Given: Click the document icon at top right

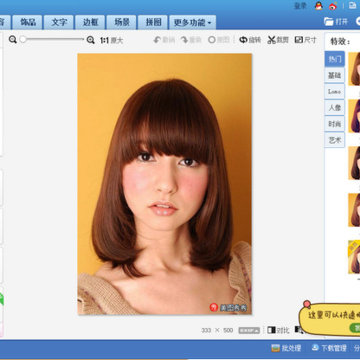Looking at the screenshot, I should tap(352, 5).
